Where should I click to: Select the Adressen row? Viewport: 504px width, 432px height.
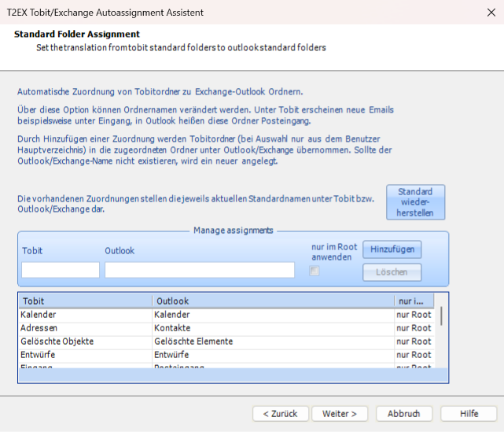click(226, 328)
